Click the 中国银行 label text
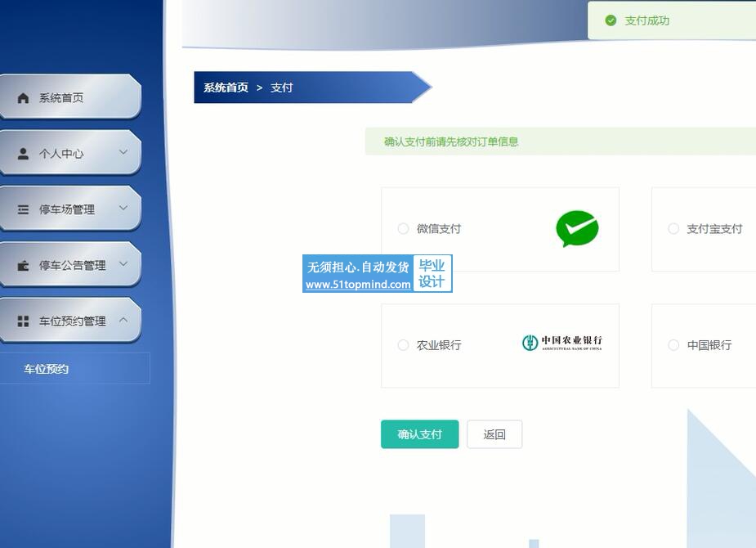Viewport: 756px width, 548px height. (709, 345)
